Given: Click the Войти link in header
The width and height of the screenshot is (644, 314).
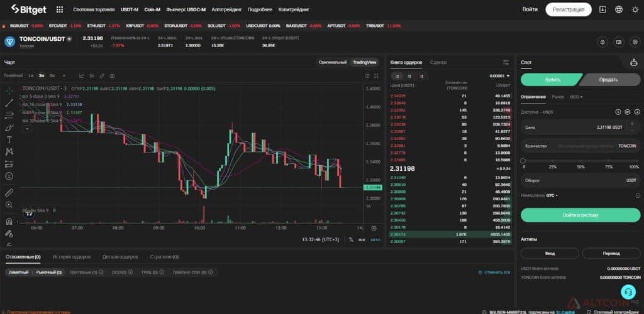Looking at the screenshot, I should pyautogui.click(x=530, y=9).
